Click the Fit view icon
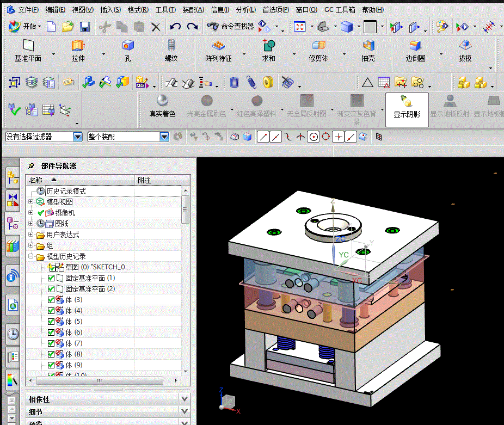504x425 pixels. (299, 27)
